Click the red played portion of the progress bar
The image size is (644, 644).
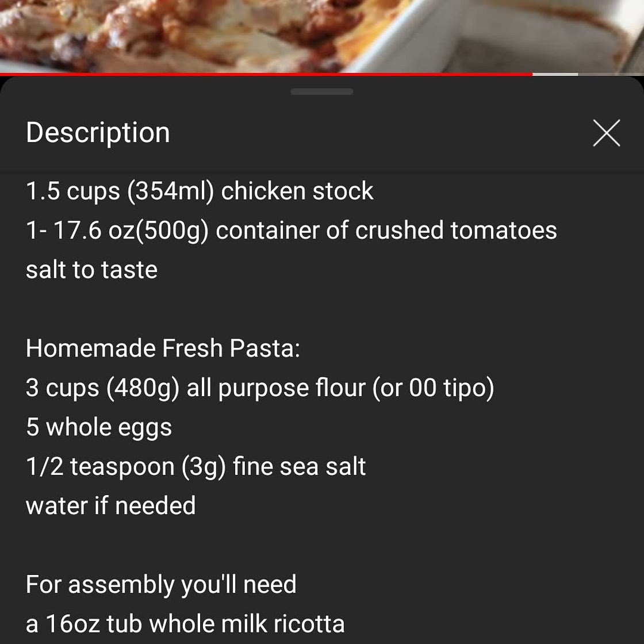[x=264, y=74]
